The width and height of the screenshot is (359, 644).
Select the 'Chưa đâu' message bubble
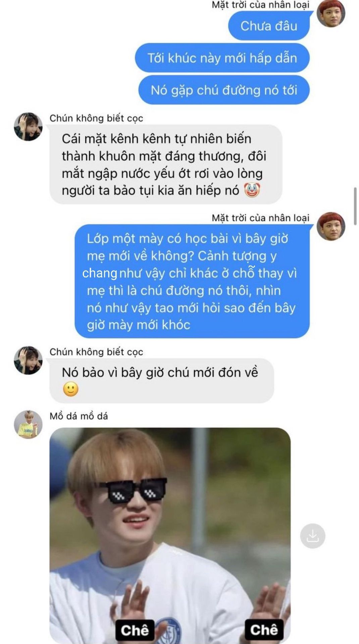click(269, 26)
